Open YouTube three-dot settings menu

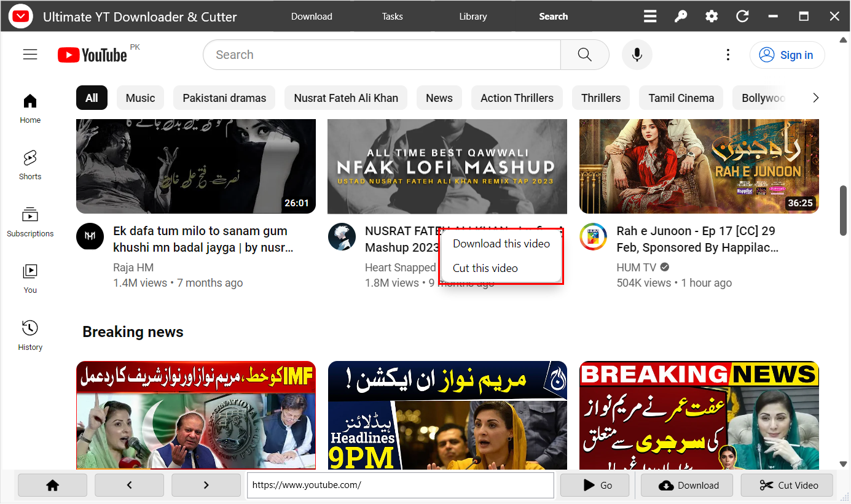point(728,55)
